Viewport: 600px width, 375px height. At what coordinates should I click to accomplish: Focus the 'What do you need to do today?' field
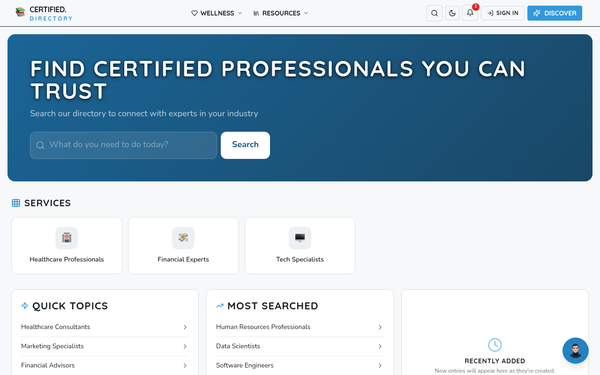pyautogui.click(x=123, y=145)
